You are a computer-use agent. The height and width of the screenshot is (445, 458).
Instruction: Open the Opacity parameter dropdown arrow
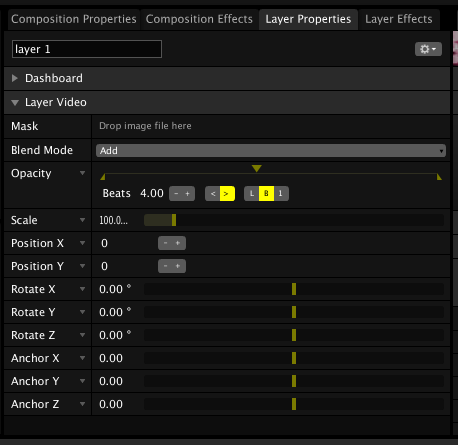82,173
